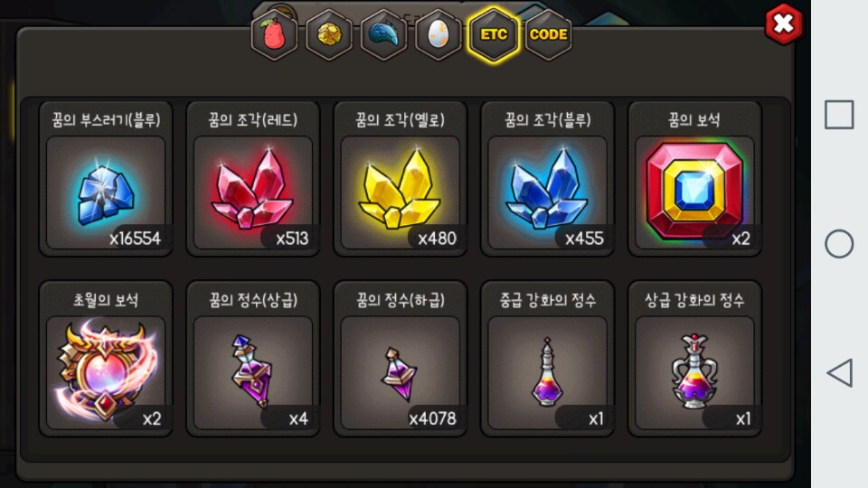Tap 꿈의 정수(하급) item x4078
Image resolution: width=868 pixels, height=488 pixels.
click(x=401, y=359)
